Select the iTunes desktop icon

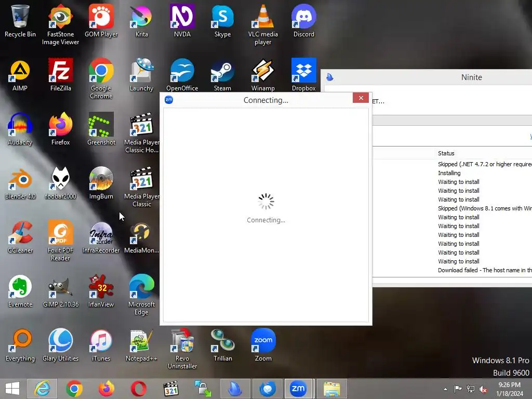(101, 345)
